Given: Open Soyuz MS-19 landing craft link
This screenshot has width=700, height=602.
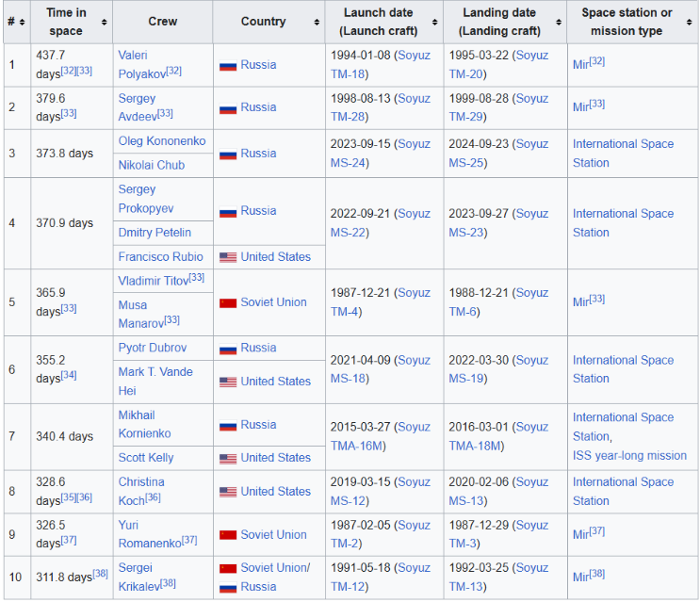Looking at the screenshot, I should click(498, 369).
